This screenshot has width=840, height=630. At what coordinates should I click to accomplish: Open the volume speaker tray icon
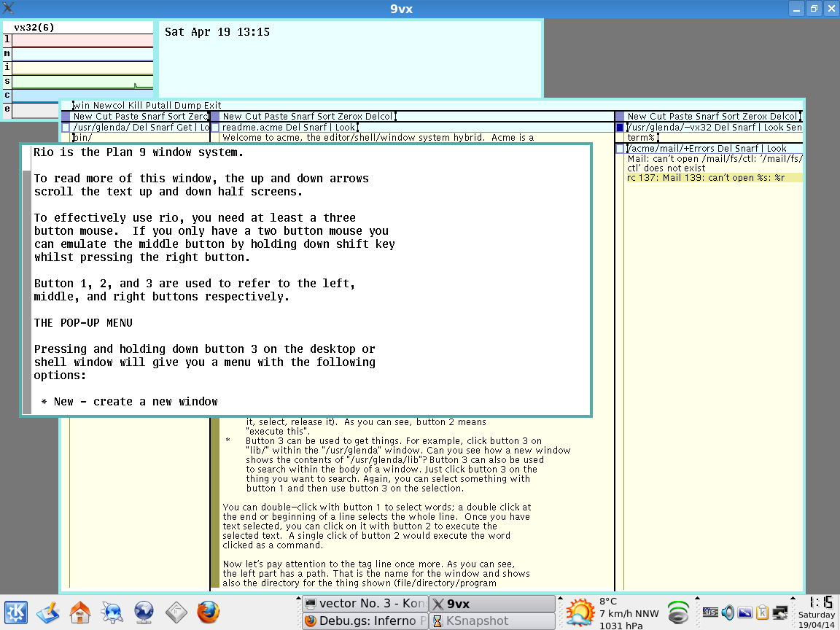(x=728, y=612)
